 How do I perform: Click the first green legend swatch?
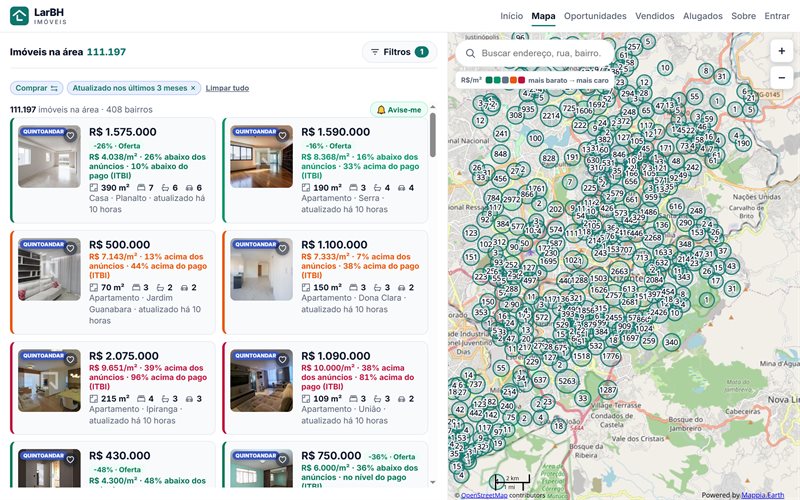tap(489, 80)
